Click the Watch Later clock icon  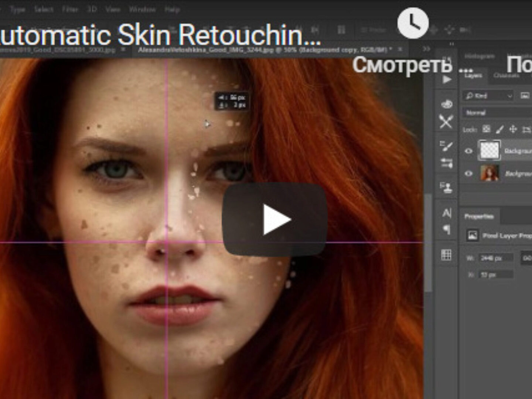(413, 23)
